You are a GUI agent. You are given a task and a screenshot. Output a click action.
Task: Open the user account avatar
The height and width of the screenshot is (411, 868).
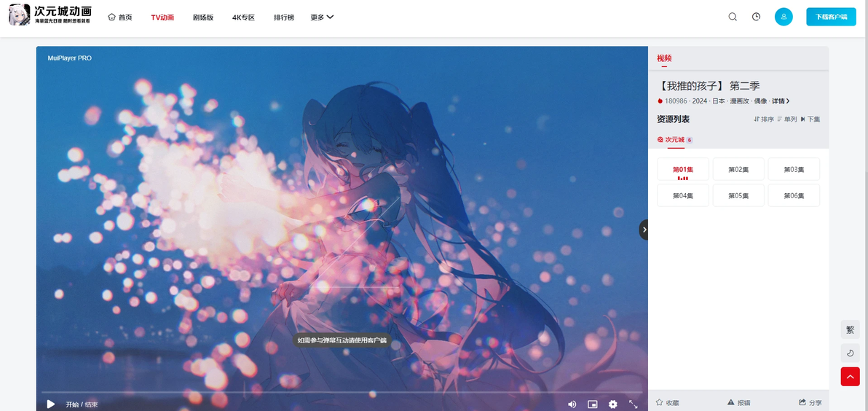(x=784, y=17)
